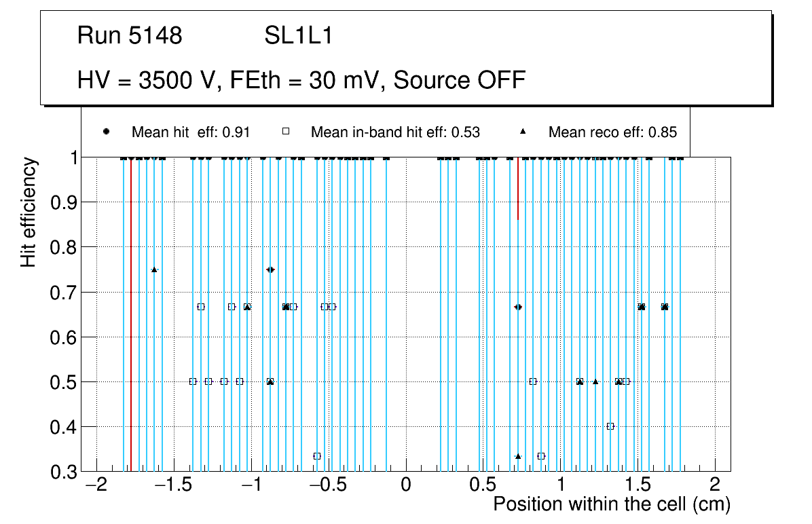The image size is (812, 524).
Task: Click the '0' tick label on the x-axis
Action: [405, 485]
